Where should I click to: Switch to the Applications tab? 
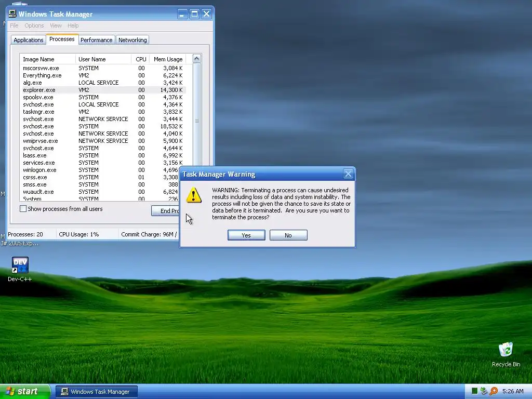pyautogui.click(x=29, y=40)
